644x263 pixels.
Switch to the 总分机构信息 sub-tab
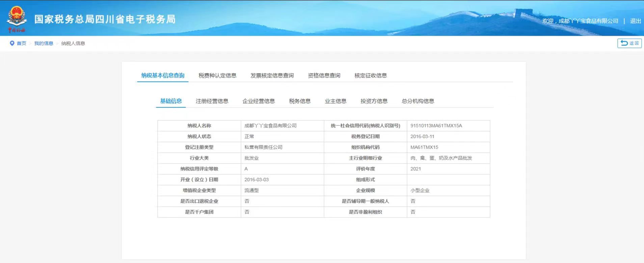point(418,101)
